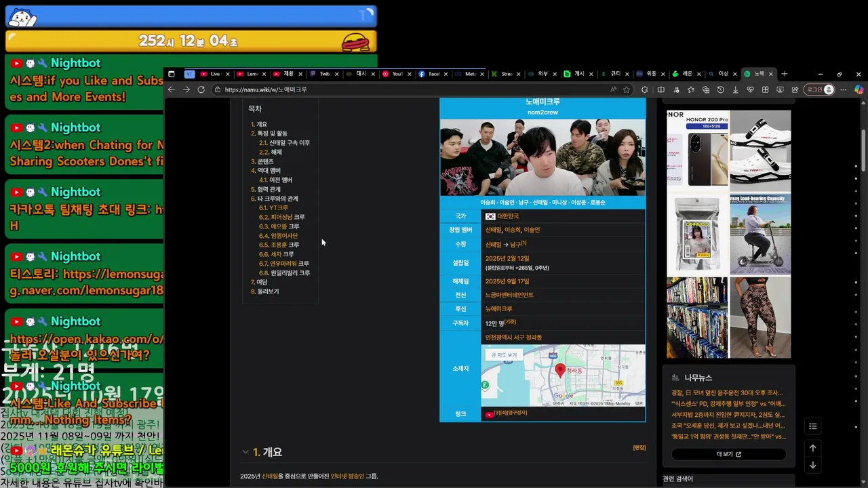Go to 6.8. 원밀리밀리 크루 in contents
The width and height of the screenshot is (868, 488).
click(x=284, y=273)
